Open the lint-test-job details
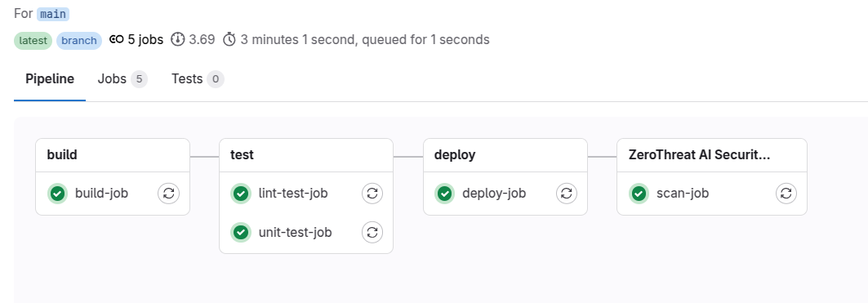The image size is (868, 303). (293, 194)
